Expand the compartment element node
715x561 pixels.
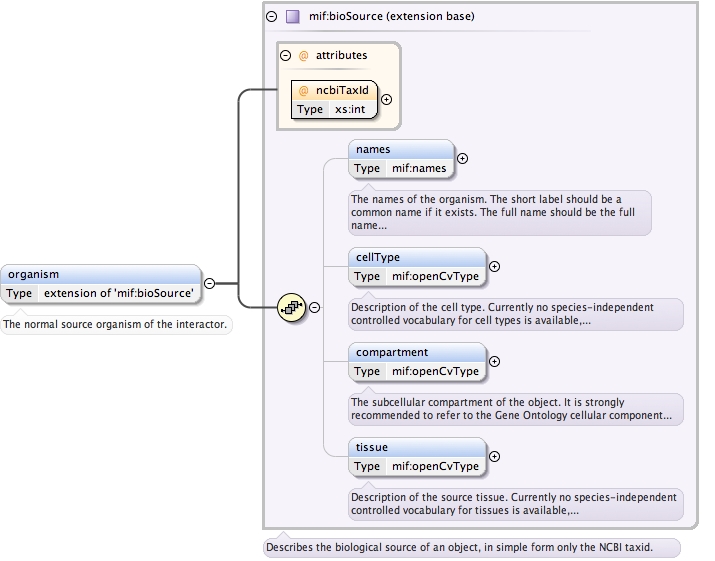point(494,361)
